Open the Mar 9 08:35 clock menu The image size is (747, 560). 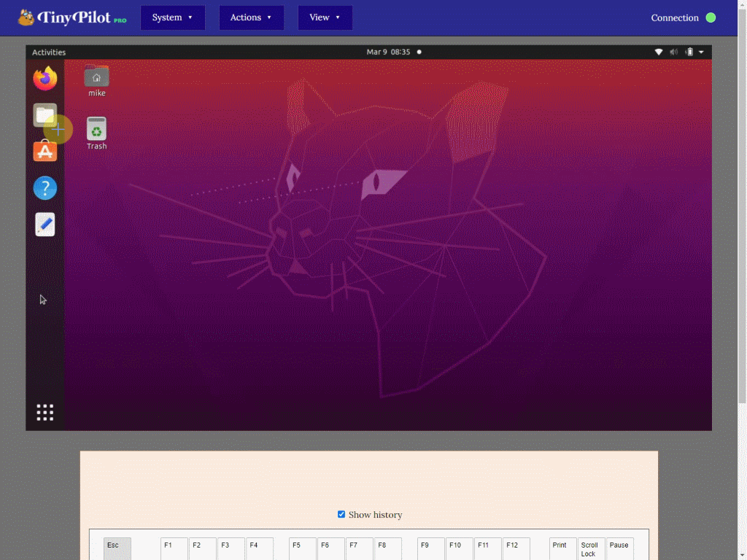tap(388, 52)
